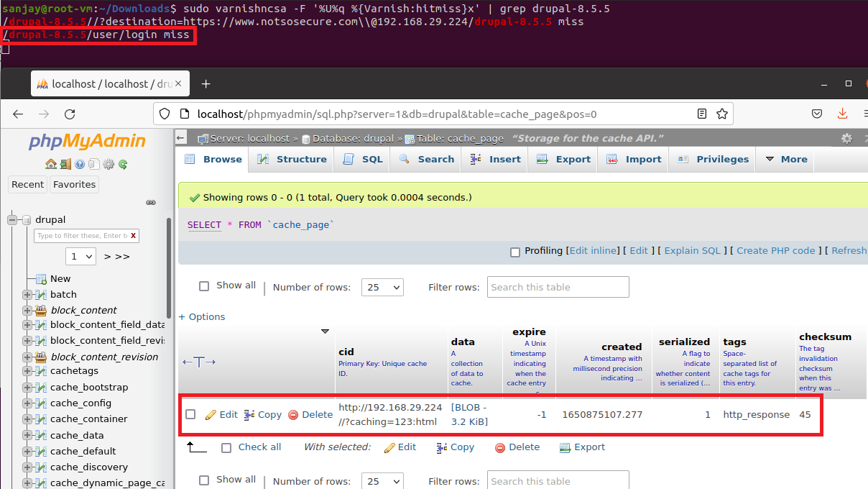Viewport: 868px width, 489px height.
Task: Open the top Number of rows dropdown
Action: tap(382, 287)
